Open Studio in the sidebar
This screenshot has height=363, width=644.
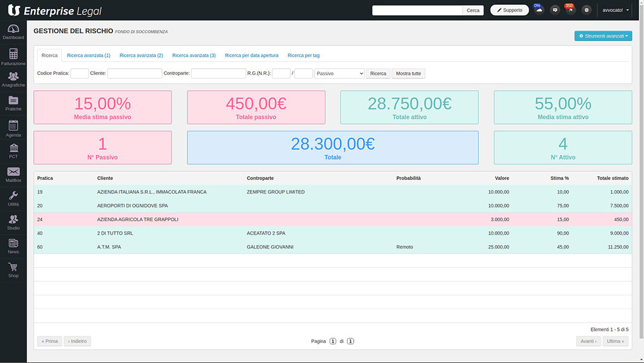[x=13, y=223]
